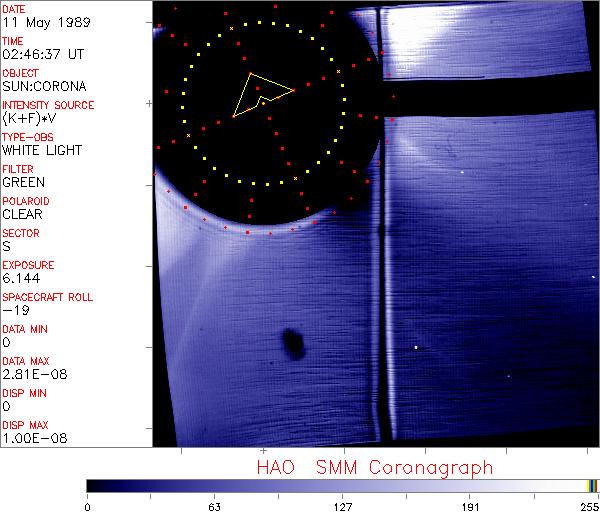Select the exposure value 6.144
The width and height of the screenshot is (600, 512).
point(21,278)
